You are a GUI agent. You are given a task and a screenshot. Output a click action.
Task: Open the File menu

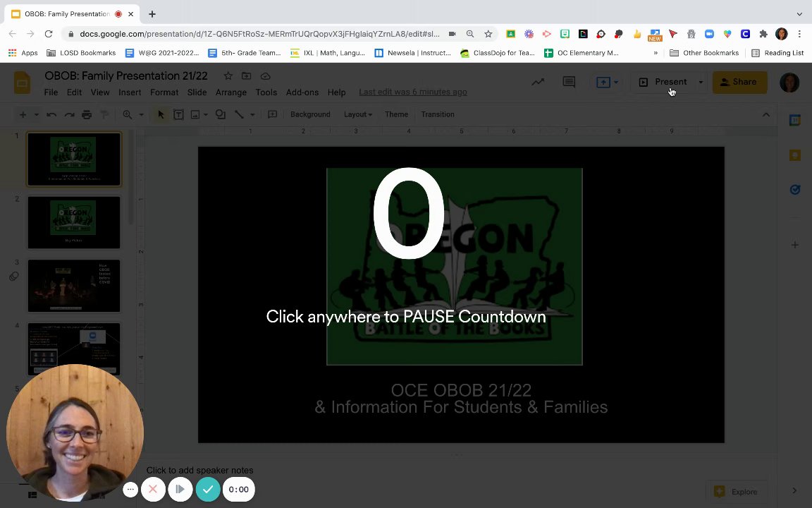click(51, 92)
